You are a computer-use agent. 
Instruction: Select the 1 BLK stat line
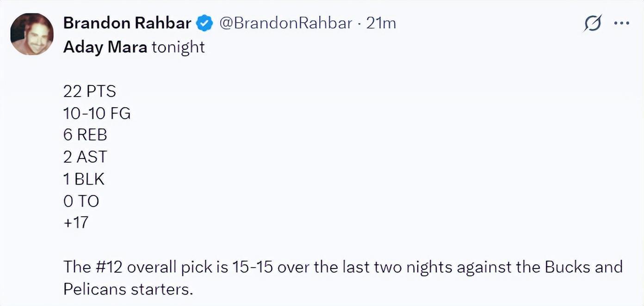click(x=84, y=179)
